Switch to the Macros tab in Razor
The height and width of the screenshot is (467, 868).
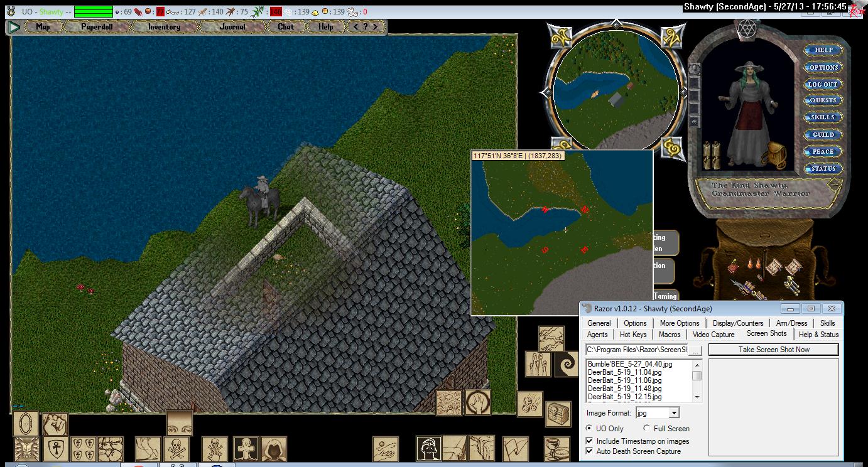tap(669, 335)
